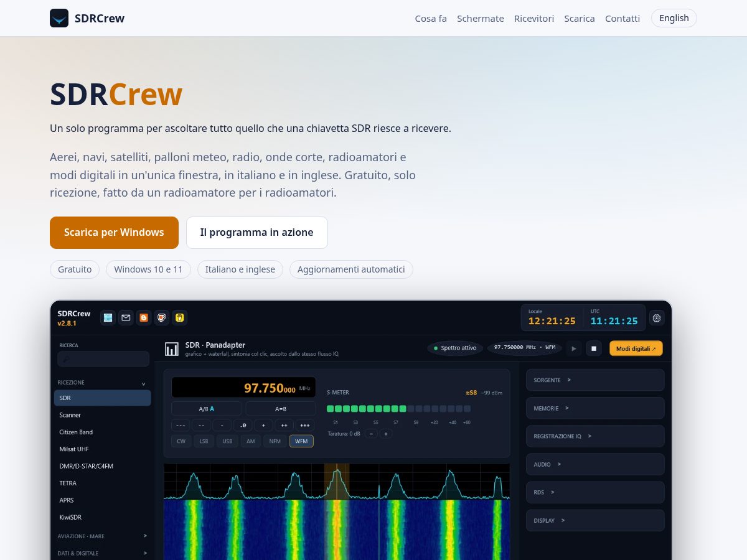
Task: Select NFM demodulation mode
Action: 275,441
